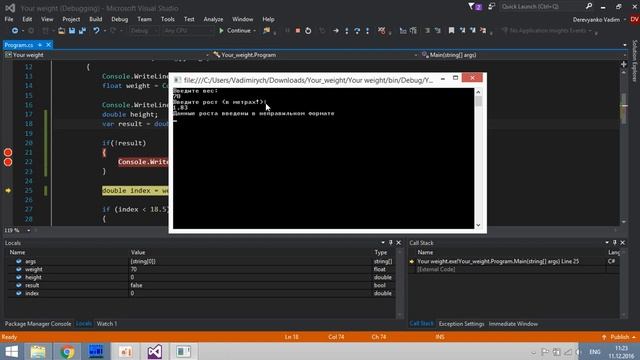Click the Save All toolbar icon
Screen dimensions: 640x360
(x=82, y=31)
